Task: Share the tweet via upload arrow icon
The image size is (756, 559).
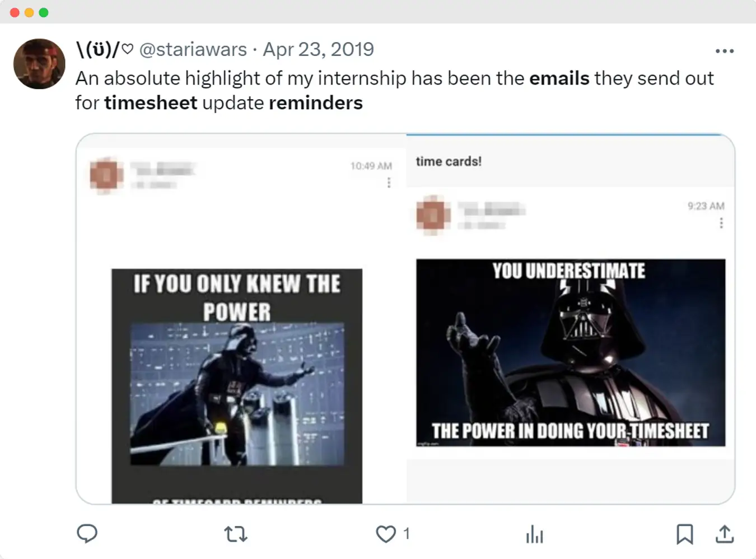Action: pos(725,534)
